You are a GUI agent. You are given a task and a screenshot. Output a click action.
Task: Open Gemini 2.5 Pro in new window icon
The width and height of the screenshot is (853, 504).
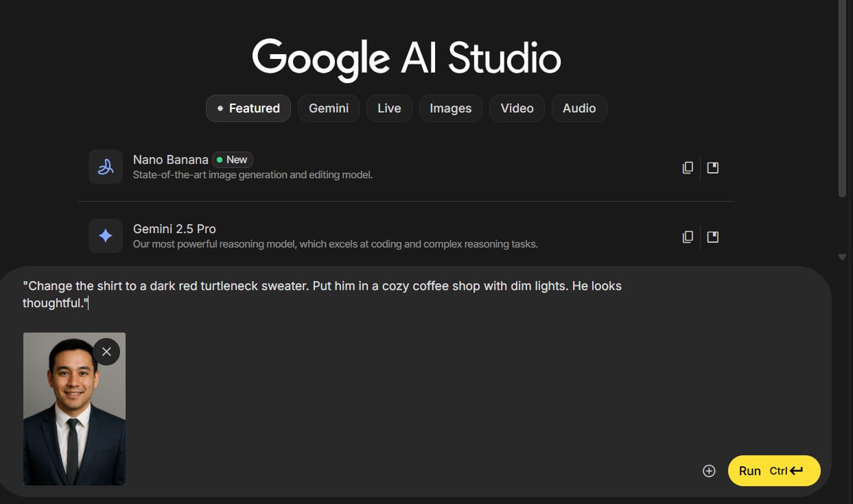(x=713, y=237)
